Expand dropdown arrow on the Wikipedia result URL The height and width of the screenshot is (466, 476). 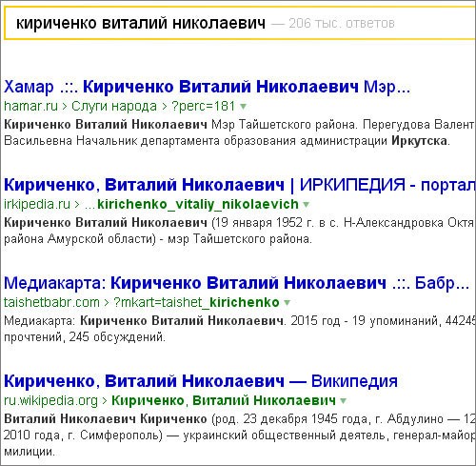(344, 401)
